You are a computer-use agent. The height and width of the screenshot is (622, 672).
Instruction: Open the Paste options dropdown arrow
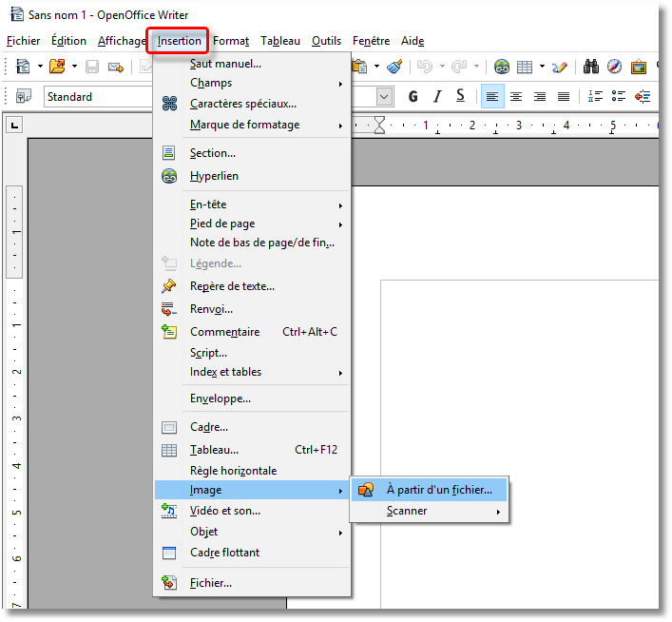pyautogui.click(x=376, y=67)
